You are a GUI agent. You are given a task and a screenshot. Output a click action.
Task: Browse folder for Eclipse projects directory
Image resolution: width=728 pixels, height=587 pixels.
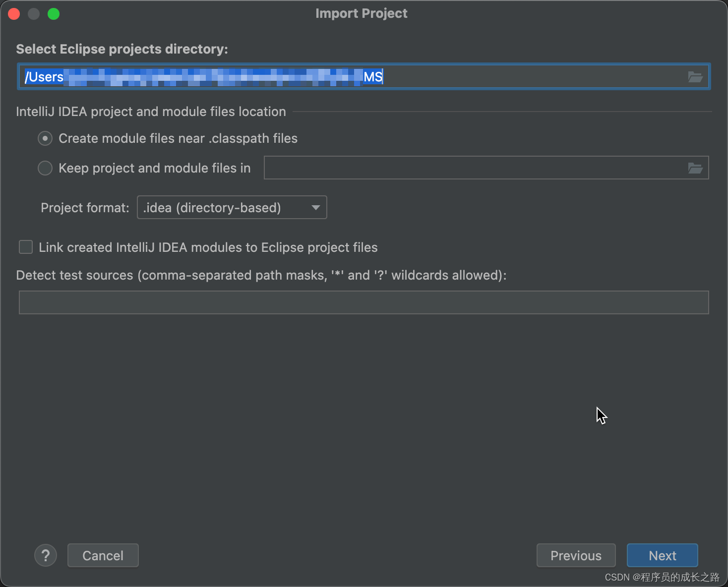pyautogui.click(x=695, y=77)
